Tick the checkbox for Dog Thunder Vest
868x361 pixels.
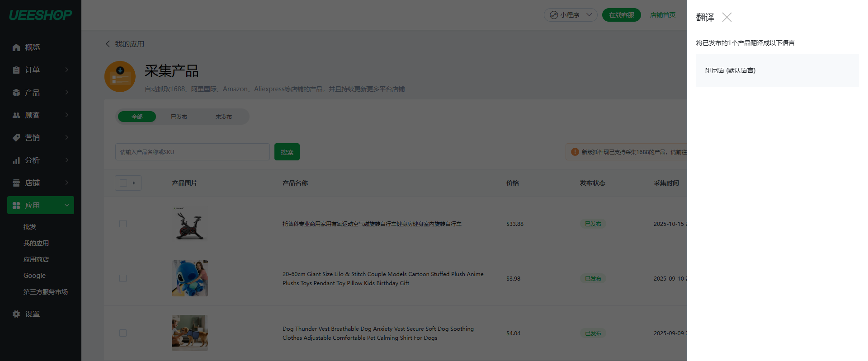(x=123, y=333)
